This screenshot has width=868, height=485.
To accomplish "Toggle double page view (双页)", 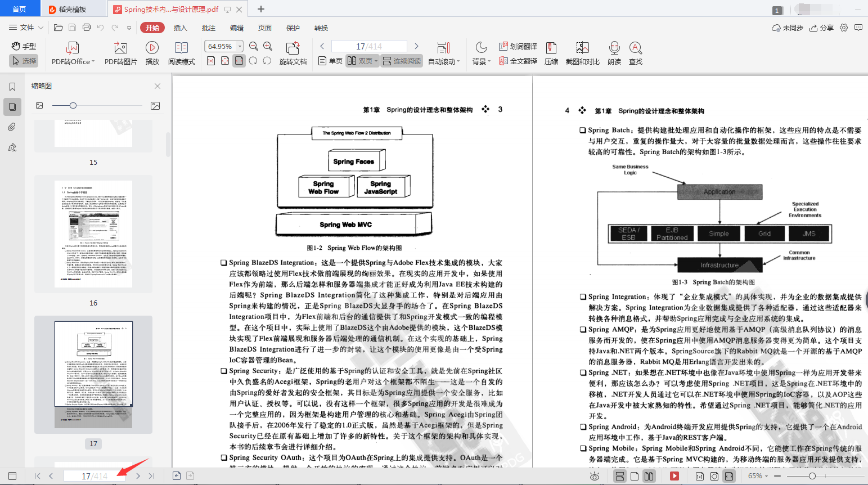I will tap(362, 61).
